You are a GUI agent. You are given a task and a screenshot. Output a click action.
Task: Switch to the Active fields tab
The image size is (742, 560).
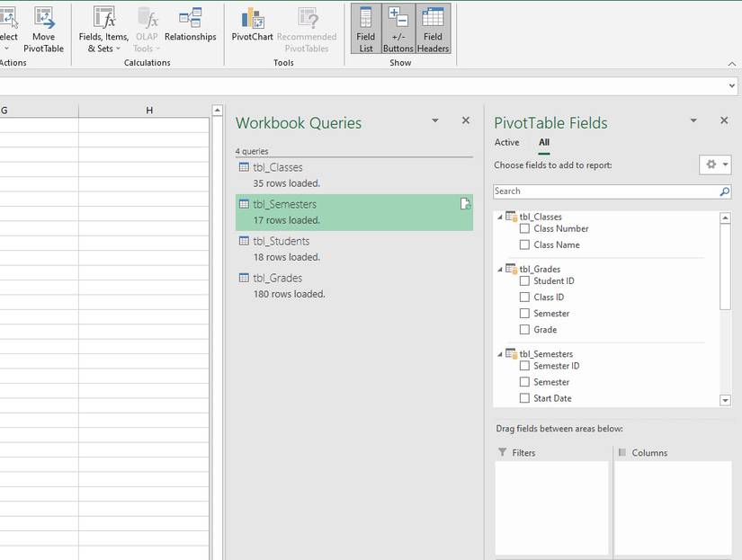[x=506, y=142]
